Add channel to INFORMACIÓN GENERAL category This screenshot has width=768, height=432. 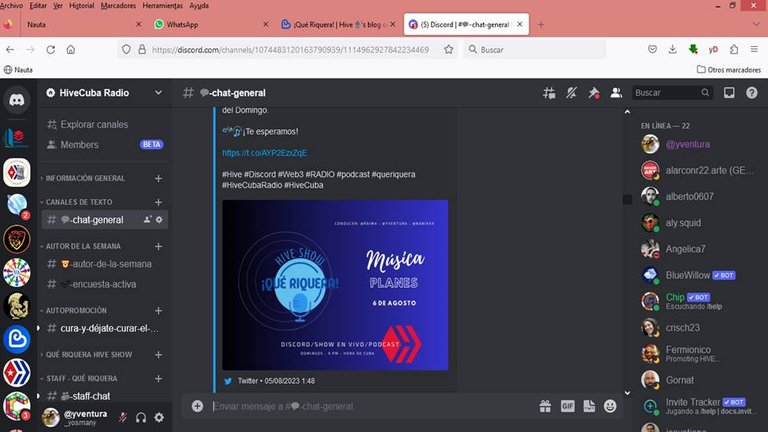158,178
